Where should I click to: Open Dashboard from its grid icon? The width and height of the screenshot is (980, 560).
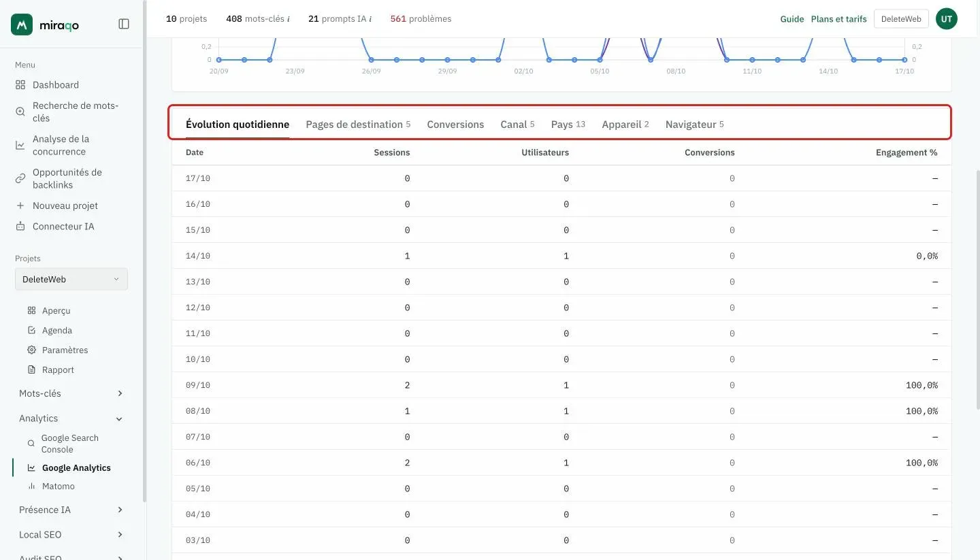[20, 85]
